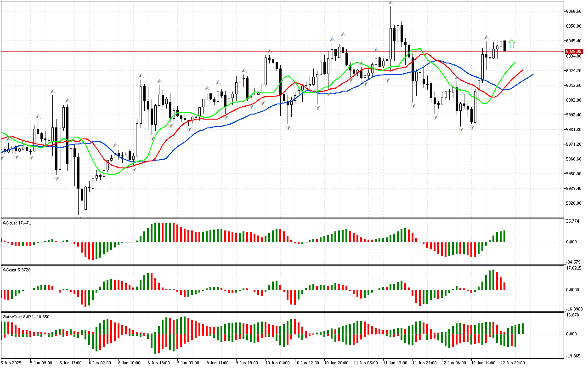Viewport: 588px width, 368px height.
Task: Click the last black candle beside green arrow
Action: click(504, 46)
